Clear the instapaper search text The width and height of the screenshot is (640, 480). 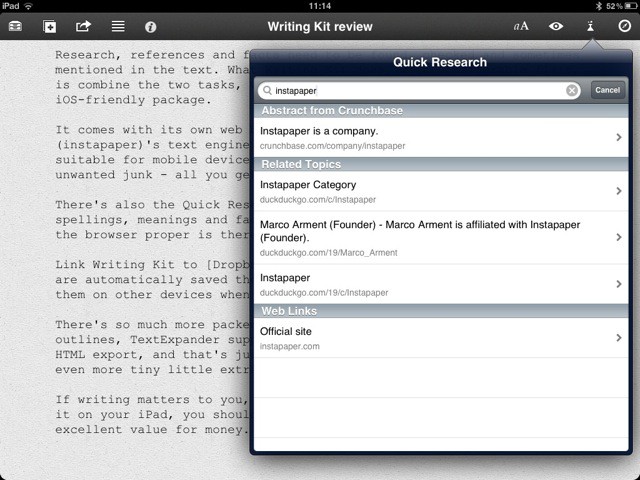(572, 90)
